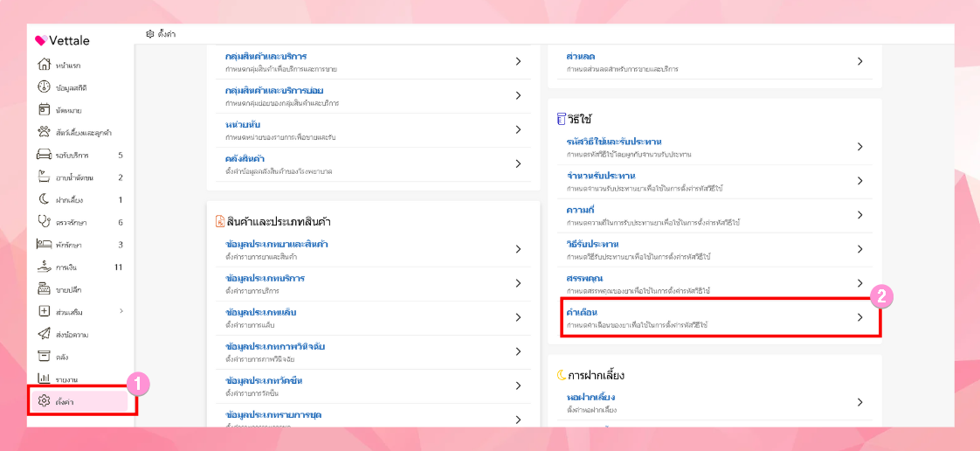The width and height of the screenshot is (980, 451).
Task: Click chevron on ส่วนลด discount row
Action: click(860, 61)
